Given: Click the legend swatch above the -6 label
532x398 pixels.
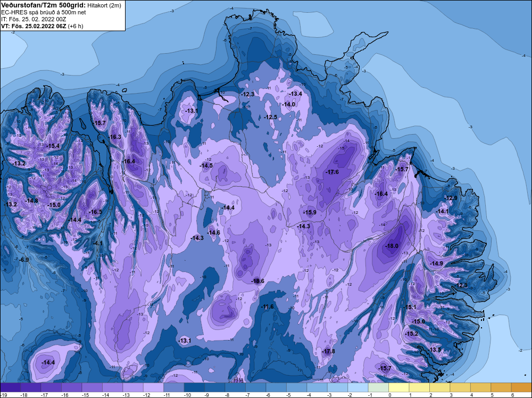Looking at the screenshot, I should [x=276, y=387].
